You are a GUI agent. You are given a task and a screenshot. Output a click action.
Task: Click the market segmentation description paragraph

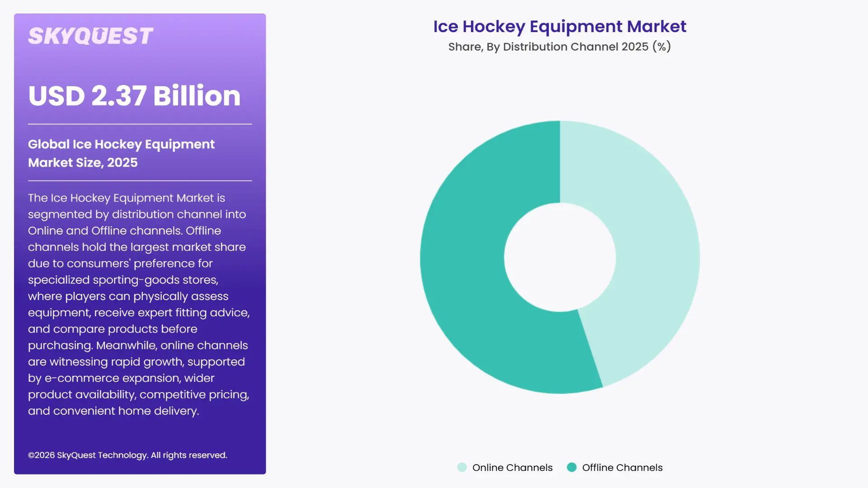(x=139, y=304)
